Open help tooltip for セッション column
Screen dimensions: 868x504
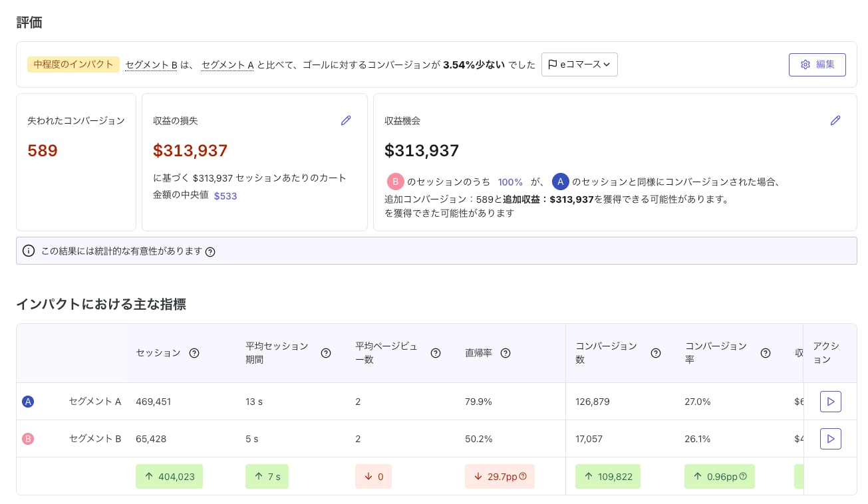(194, 353)
